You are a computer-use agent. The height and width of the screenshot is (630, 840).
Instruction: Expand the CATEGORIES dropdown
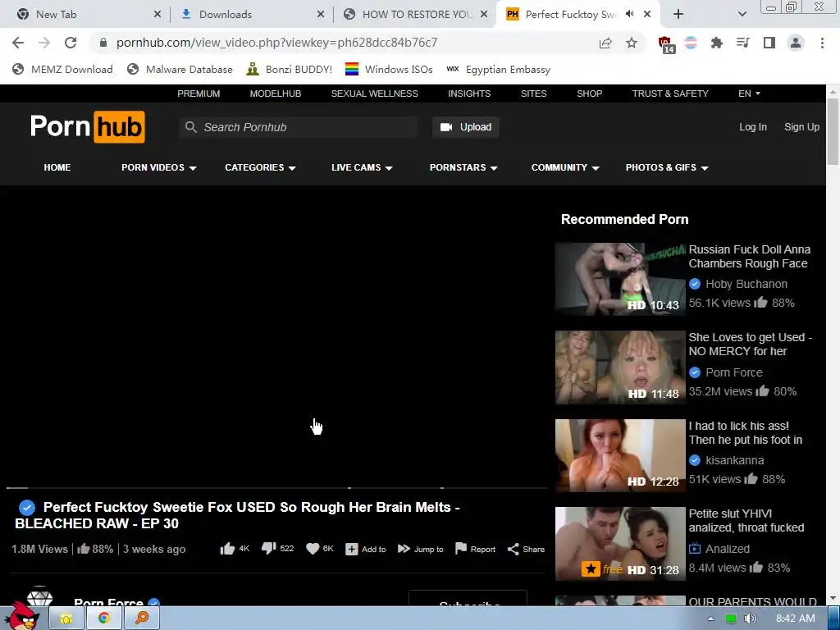[x=260, y=167]
